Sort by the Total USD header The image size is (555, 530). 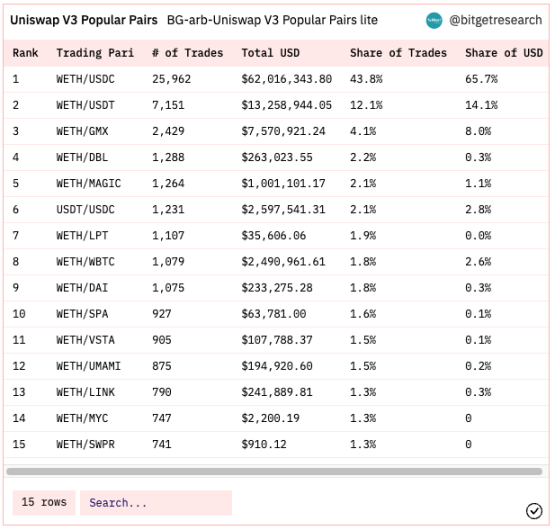[x=271, y=53]
